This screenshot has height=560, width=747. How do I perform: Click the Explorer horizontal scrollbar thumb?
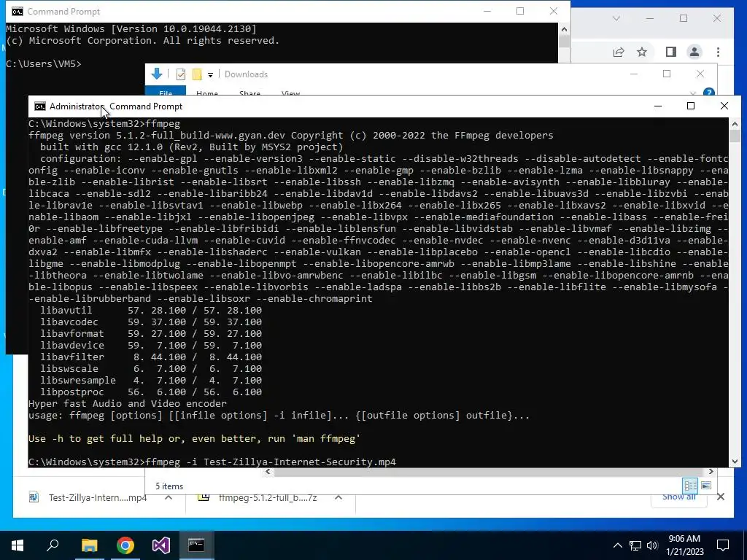click(x=489, y=472)
